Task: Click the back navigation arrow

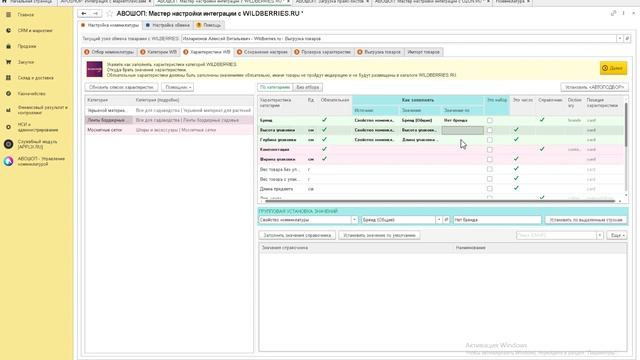Action: (x=84, y=13)
